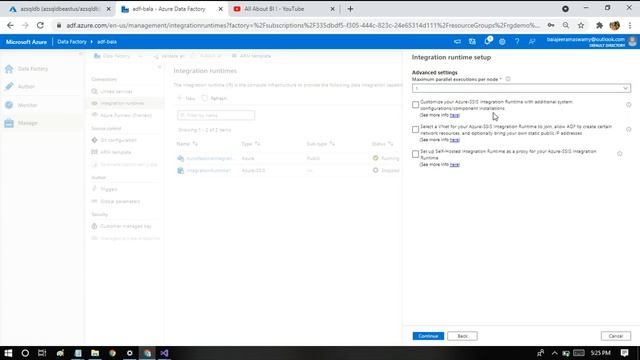
Task: Open the Windows action center icon
Action: (x=624, y=353)
